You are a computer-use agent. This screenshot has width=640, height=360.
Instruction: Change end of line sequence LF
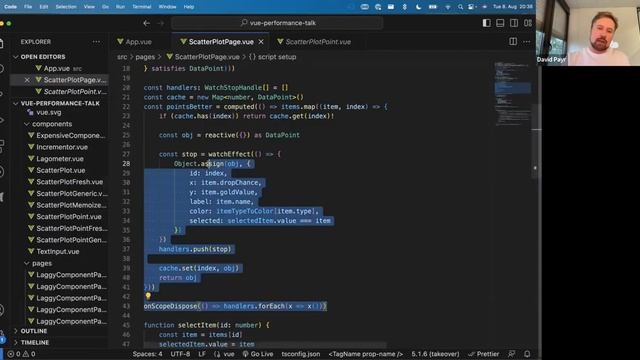click(x=202, y=354)
